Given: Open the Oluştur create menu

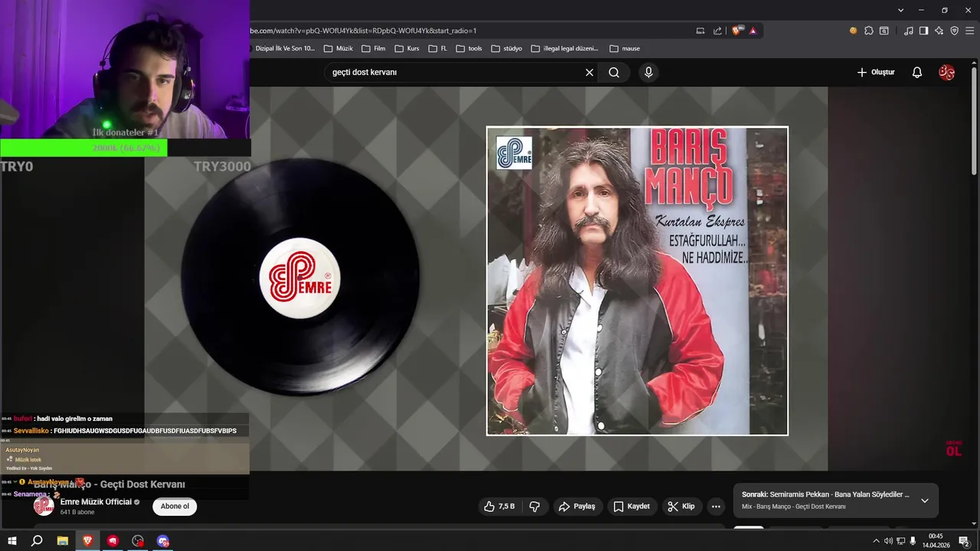Looking at the screenshot, I should click(875, 73).
